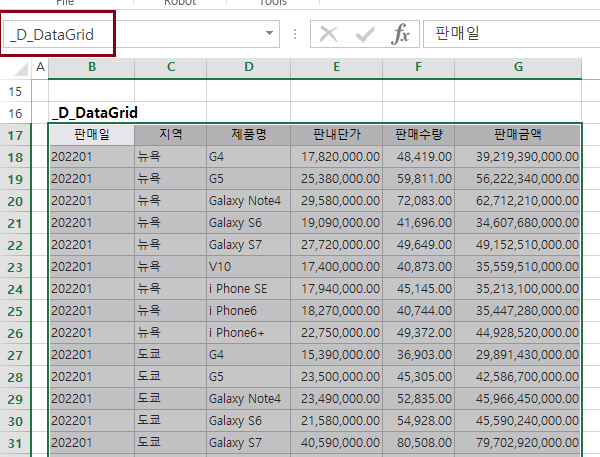Click the Insert Function fx icon

click(x=400, y=34)
